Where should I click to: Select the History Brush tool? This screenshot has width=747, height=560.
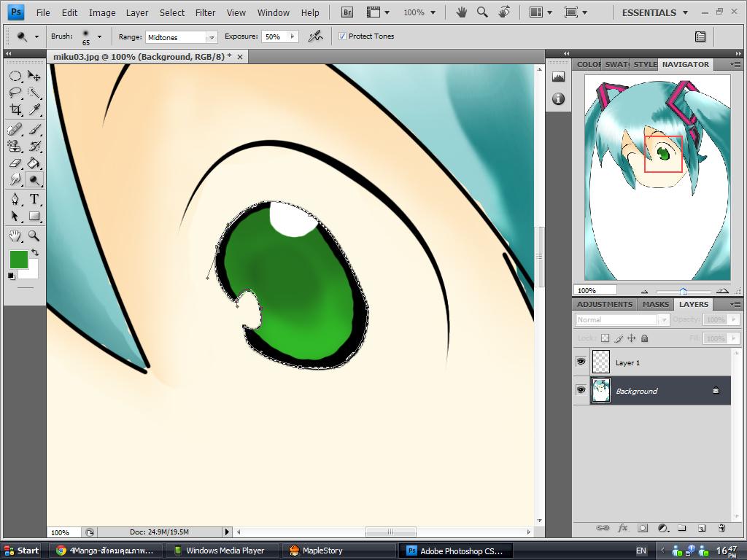click(34, 146)
